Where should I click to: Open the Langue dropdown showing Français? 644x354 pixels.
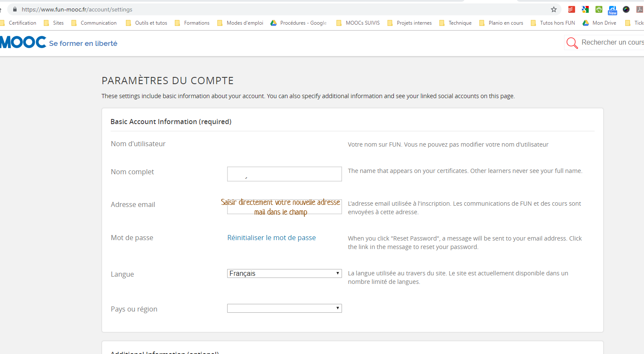(x=285, y=273)
